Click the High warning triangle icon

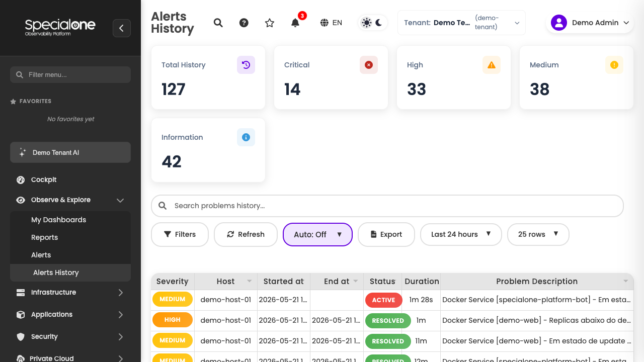[492, 65]
